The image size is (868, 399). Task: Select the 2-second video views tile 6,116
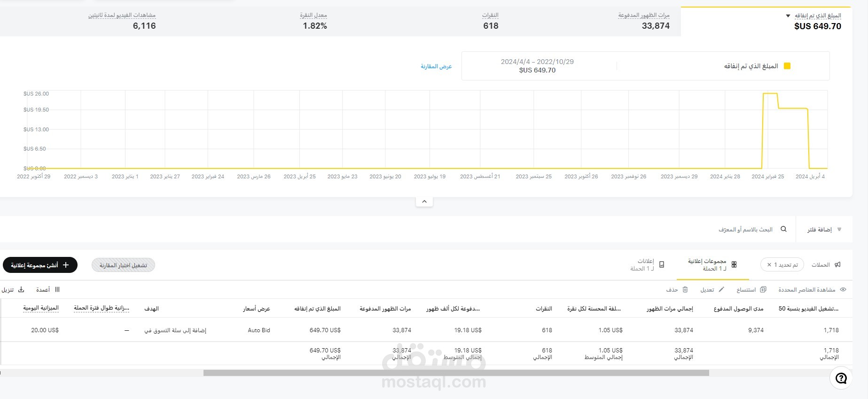pyautogui.click(x=122, y=21)
